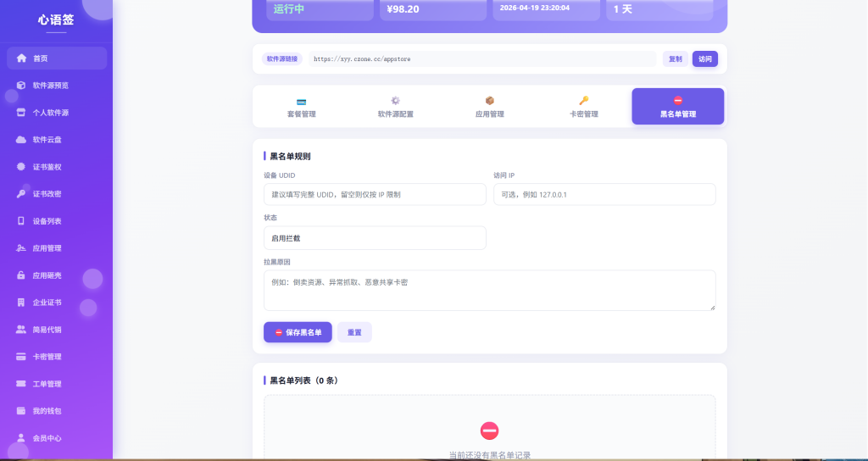Open 我的钱包 in the sidebar
868x461 pixels.
point(57,411)
